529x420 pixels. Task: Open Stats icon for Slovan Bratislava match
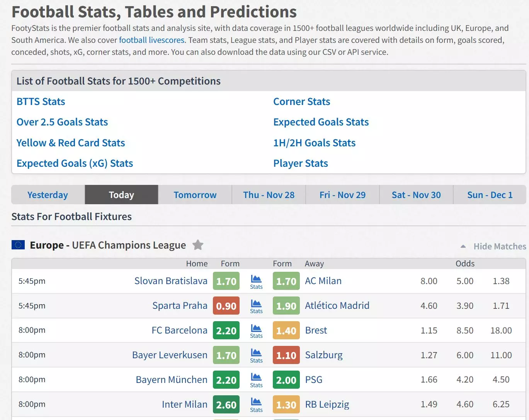click(256, 282)
